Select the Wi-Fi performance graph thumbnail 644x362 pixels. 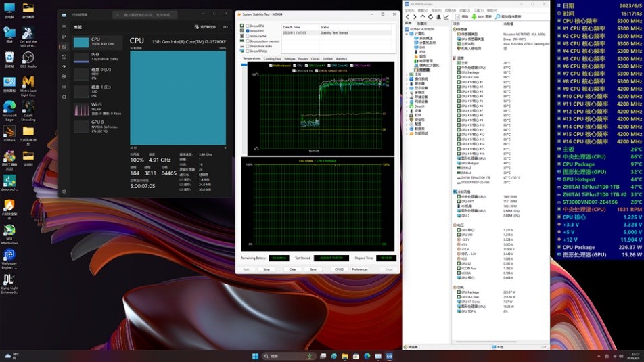point(81,109)
